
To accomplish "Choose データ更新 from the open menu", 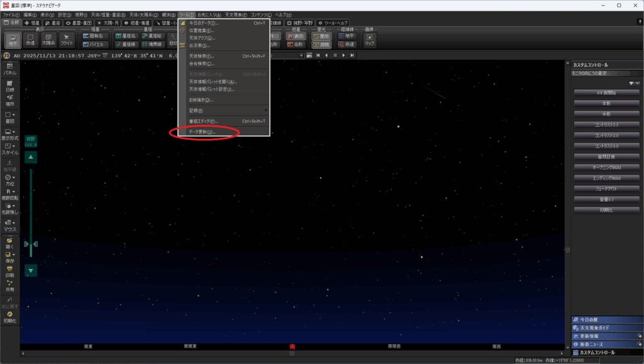I will tap(203, 132).
